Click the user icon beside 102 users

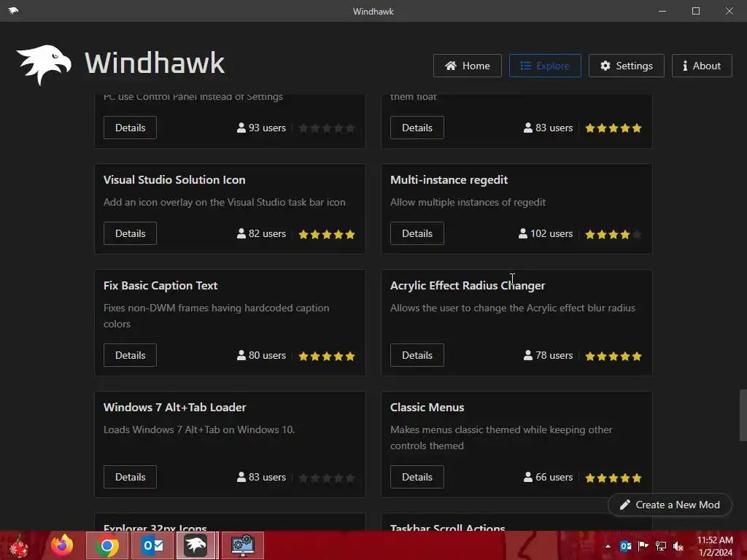(523, 233)
